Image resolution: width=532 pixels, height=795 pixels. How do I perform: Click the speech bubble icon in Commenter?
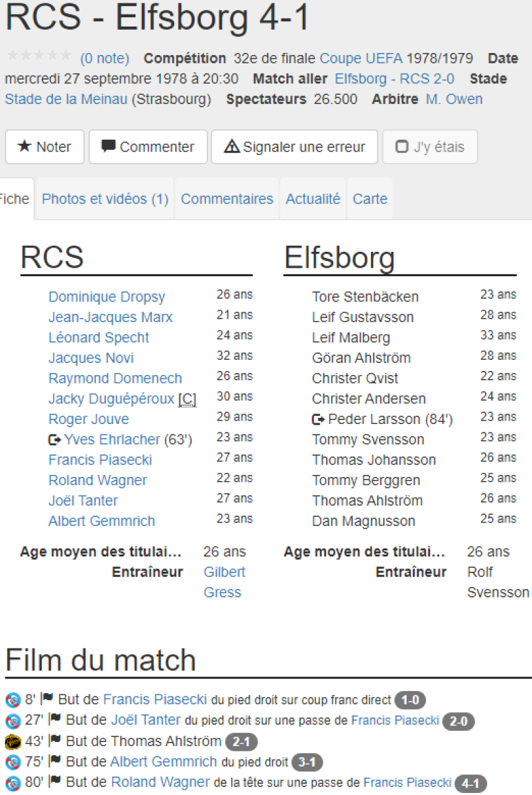tap(109, 146)
